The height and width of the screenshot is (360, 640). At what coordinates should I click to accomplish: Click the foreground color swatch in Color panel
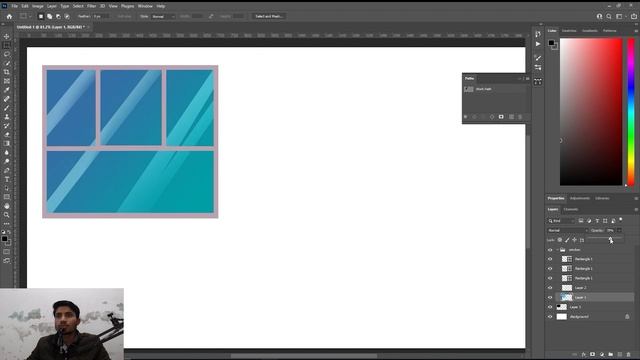551,43
